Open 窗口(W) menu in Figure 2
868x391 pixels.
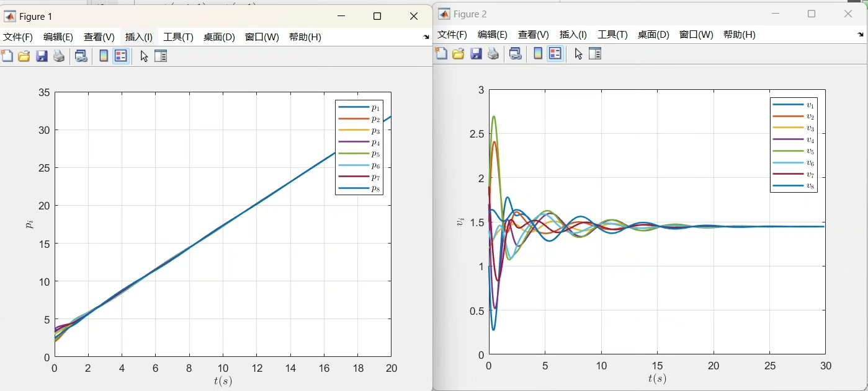coord(697,35)
